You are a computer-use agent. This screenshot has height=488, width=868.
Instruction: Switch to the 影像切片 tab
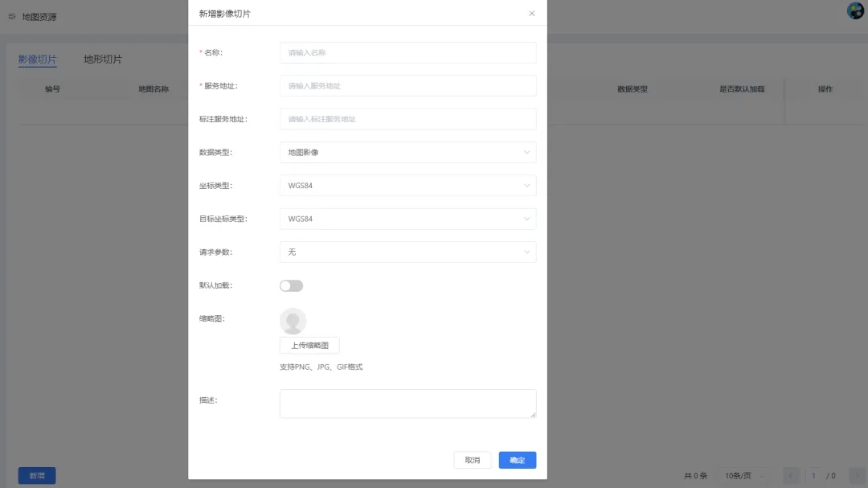point(38,59)
